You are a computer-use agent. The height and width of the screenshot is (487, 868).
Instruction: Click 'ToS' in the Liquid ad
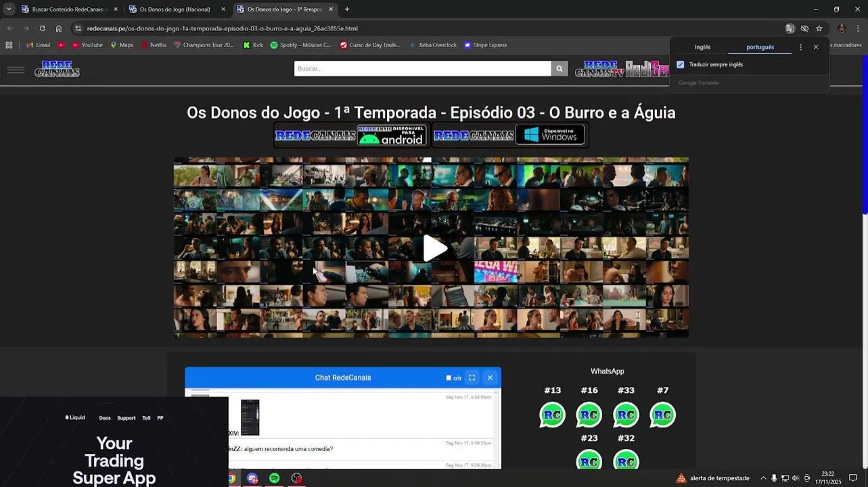(146, 418)
